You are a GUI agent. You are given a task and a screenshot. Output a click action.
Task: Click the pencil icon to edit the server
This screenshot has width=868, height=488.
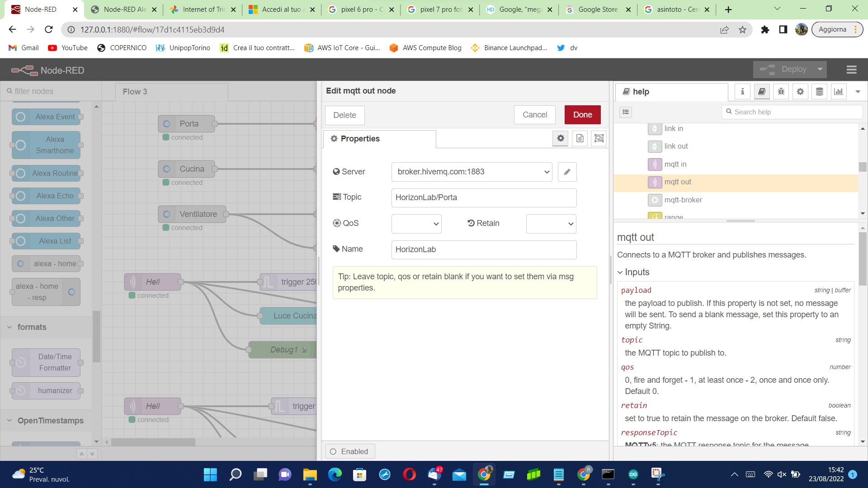(x=567, y=172)
